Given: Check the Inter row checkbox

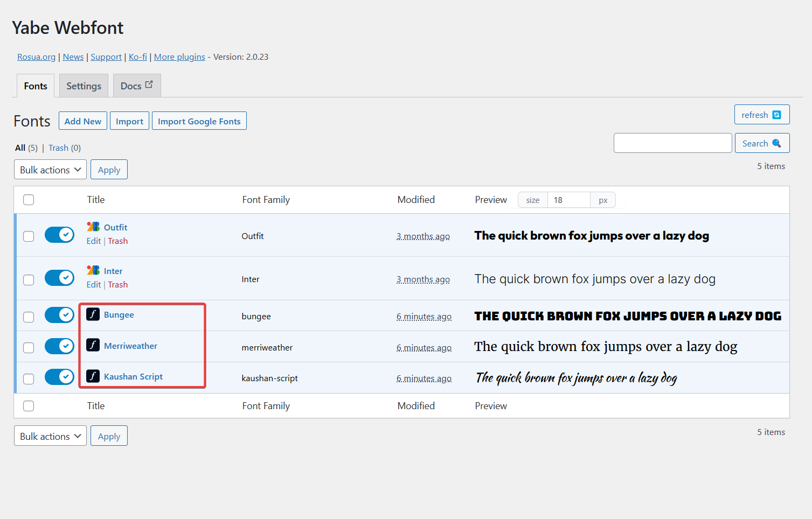Looking at the screenshot, I should click(29, 280).
